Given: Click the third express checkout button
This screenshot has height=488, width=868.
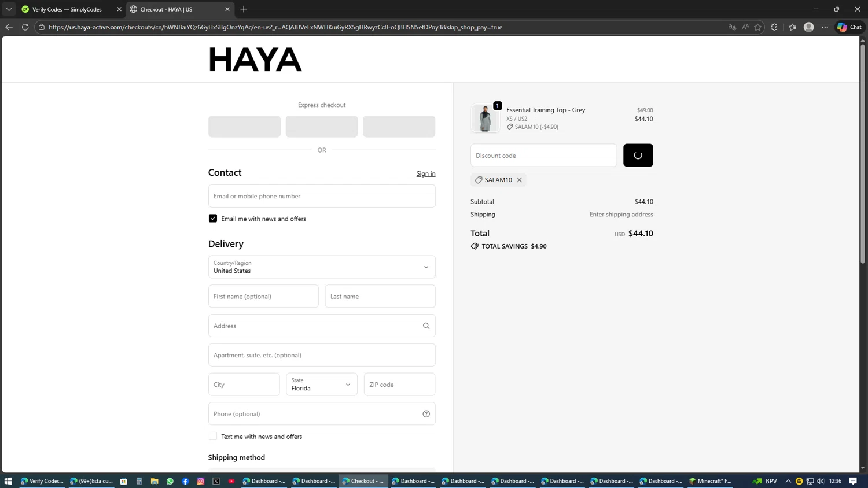Looking at the screenshot, I should (x=399, y=126).
